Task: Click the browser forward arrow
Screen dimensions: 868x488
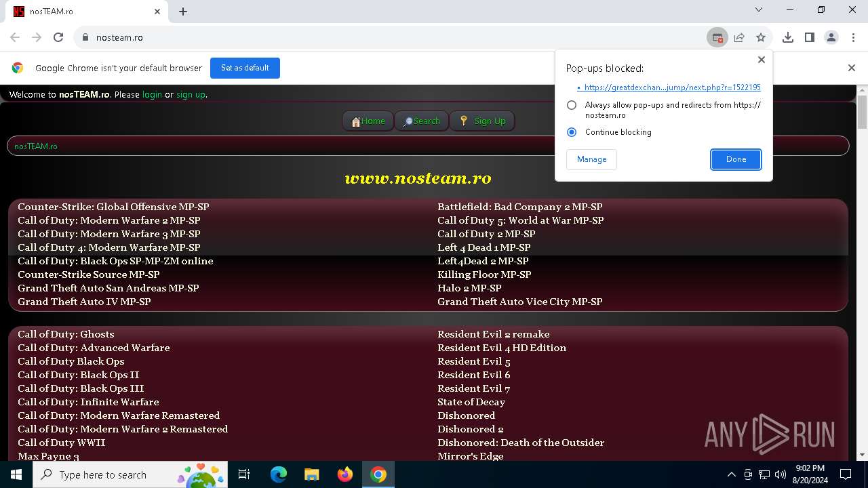Action: point(37,37)
